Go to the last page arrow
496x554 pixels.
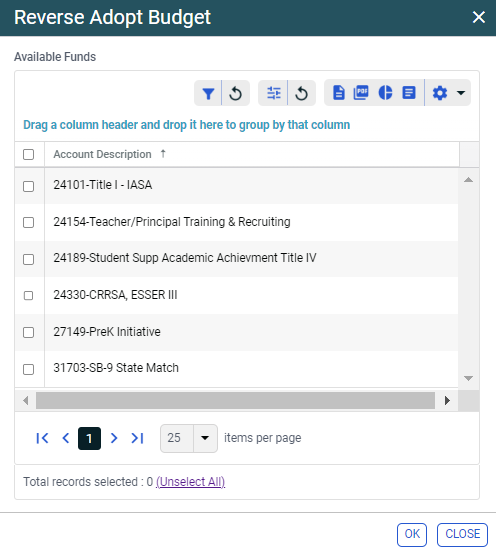coord(137,438)
